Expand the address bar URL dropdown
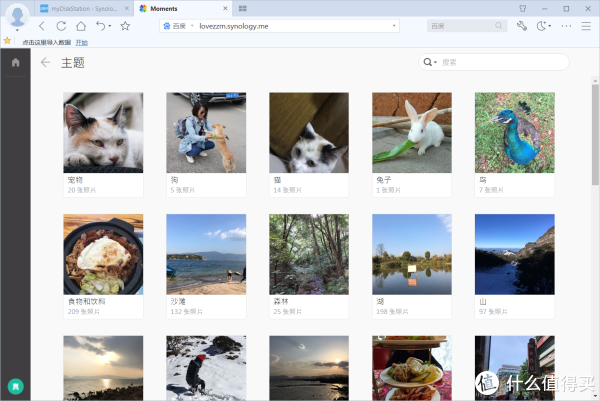The image size is (600, 401). 394,27
